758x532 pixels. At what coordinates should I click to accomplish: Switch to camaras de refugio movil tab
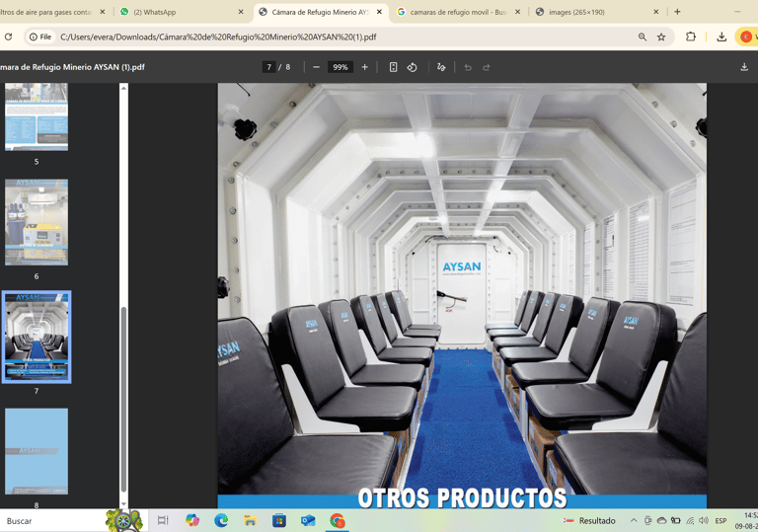pyautogui.click(x=458, y=12)
